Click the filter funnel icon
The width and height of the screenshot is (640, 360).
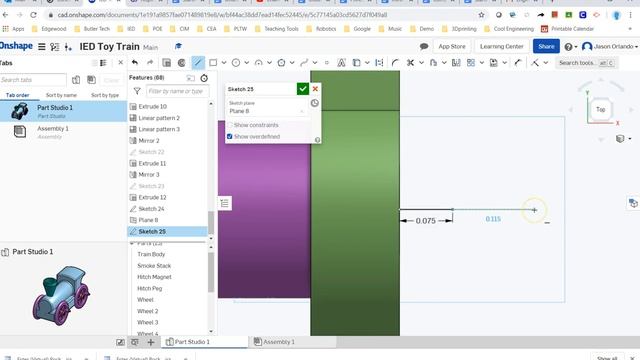pyautogui.click(x=137, y=91)
